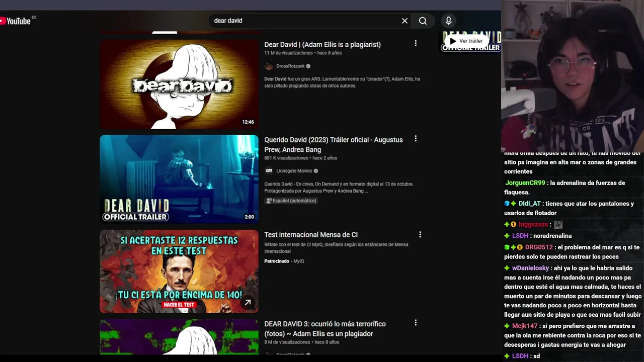
Task: Click '8 M de visualizaciones • hace 8 años'
Action: (302, 342)
